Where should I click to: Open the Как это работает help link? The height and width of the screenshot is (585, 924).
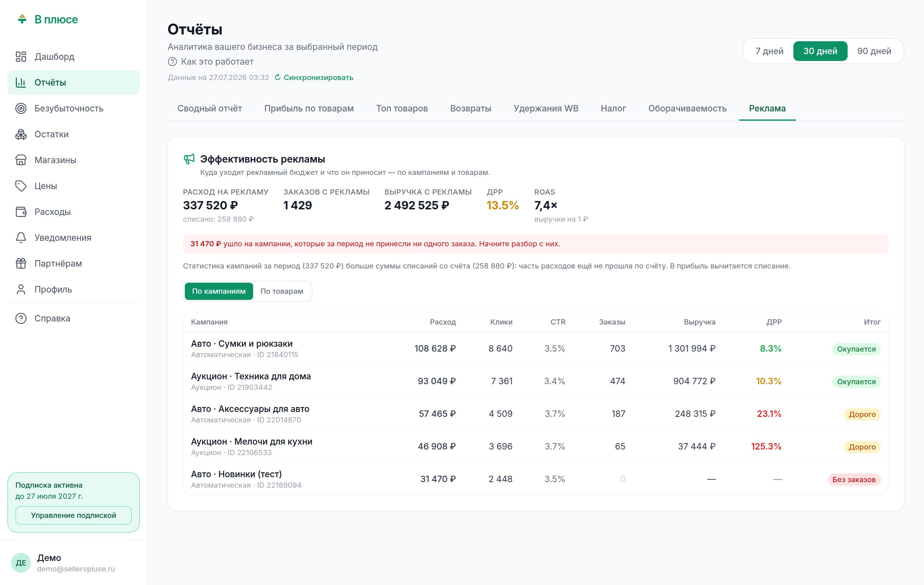coord(211,62)
